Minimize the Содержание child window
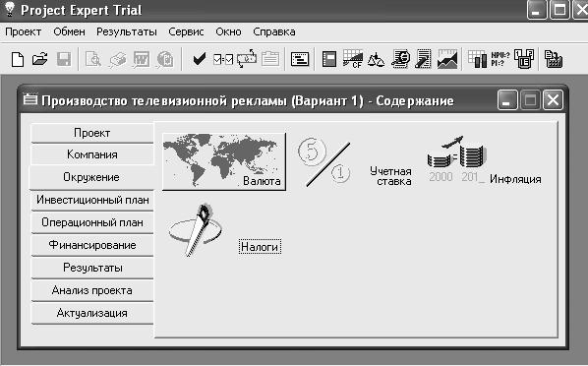This screenshot has height=366, width=588. 507,99
